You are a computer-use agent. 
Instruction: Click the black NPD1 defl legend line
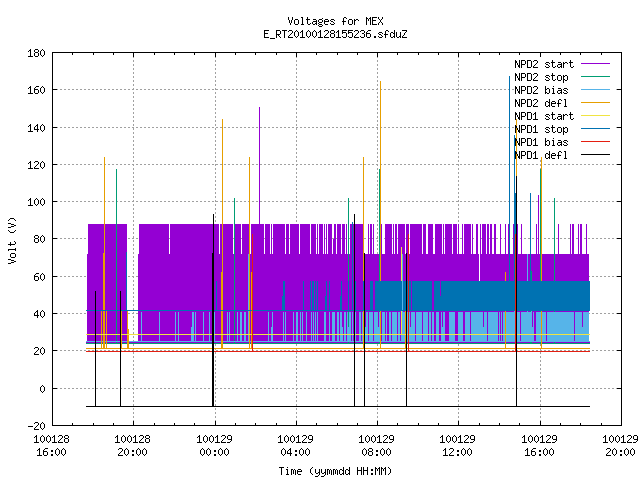595,155
